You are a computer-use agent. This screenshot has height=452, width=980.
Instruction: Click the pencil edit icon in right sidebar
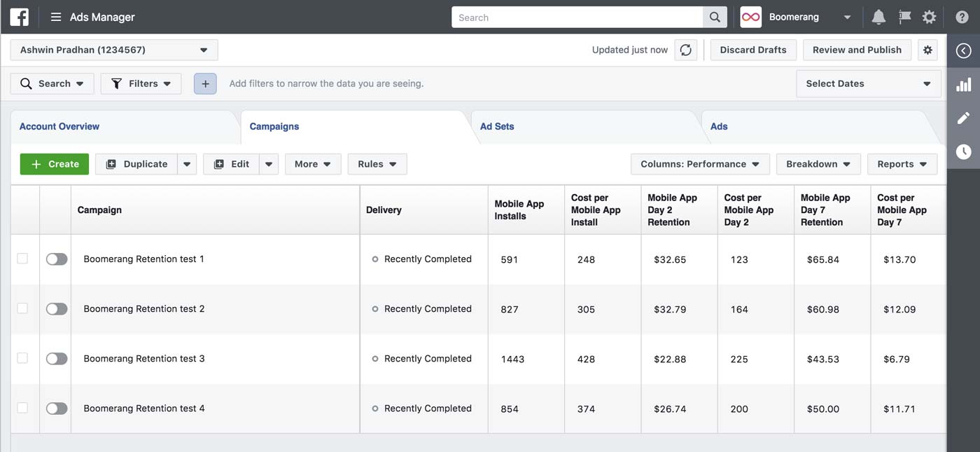tap(964, 118)
